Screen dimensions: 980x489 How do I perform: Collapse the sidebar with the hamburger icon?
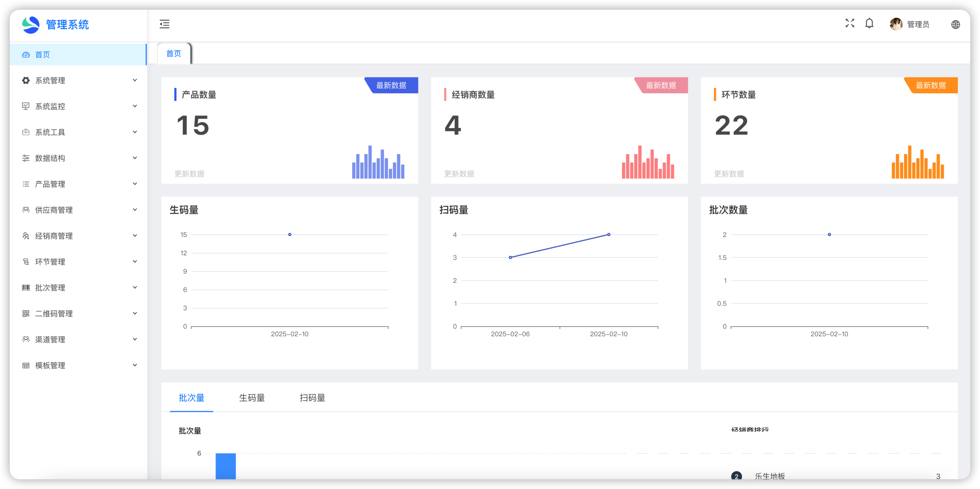coord(165,24)
